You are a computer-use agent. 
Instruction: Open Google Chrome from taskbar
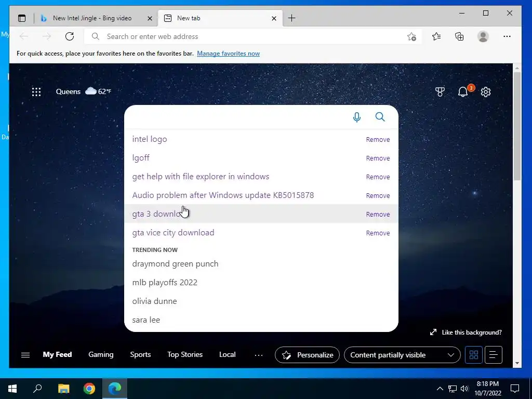pos(89,389)
